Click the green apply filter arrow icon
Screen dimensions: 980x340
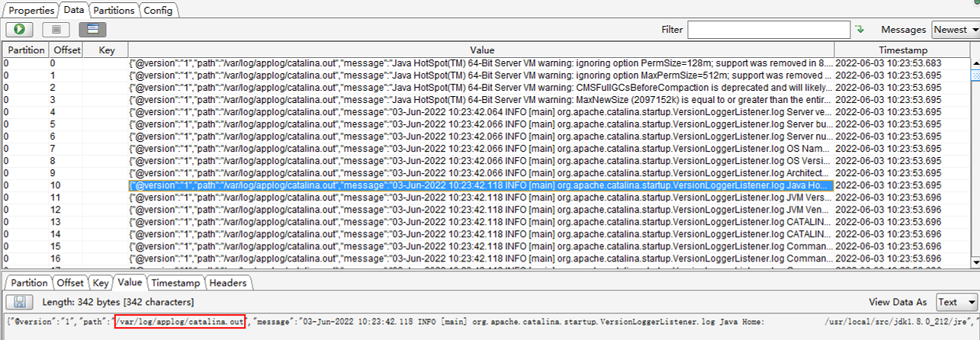860,30
